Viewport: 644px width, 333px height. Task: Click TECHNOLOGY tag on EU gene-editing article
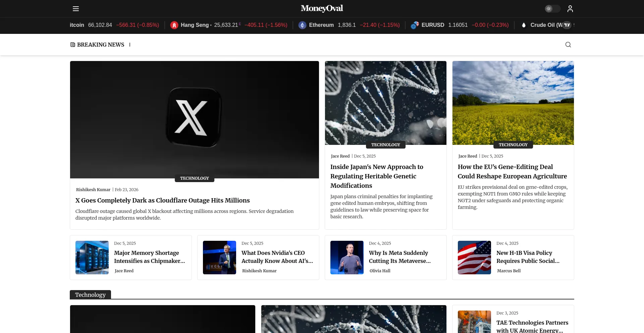(513, 145)
